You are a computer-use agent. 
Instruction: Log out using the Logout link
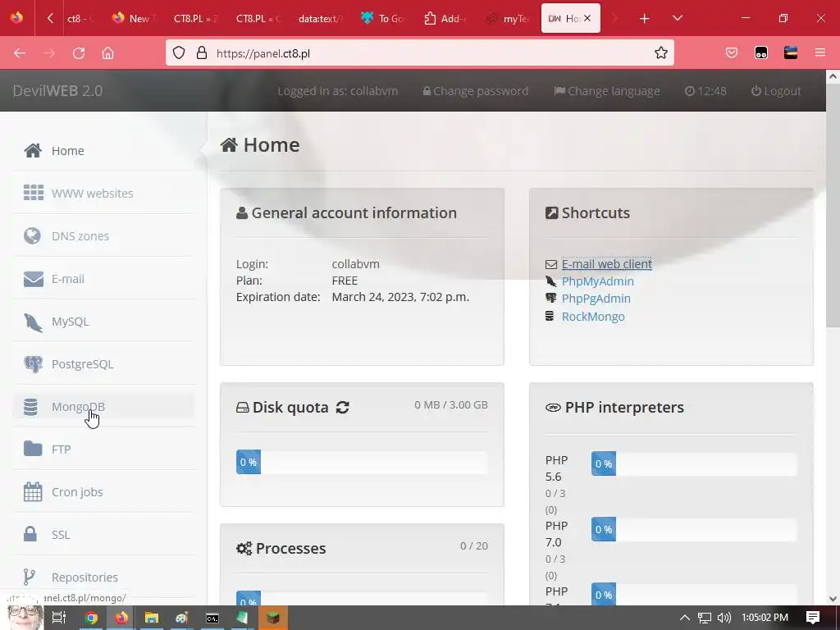pyautogui.click(x=776, y=91)
